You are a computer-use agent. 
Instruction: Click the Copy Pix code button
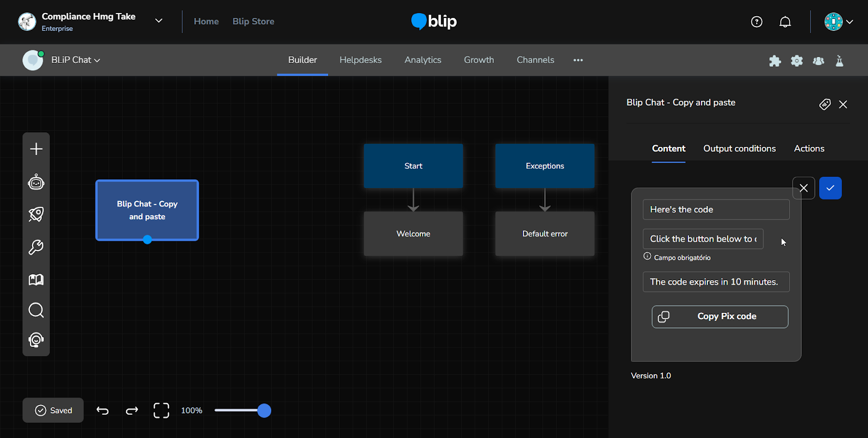[720, 317]
